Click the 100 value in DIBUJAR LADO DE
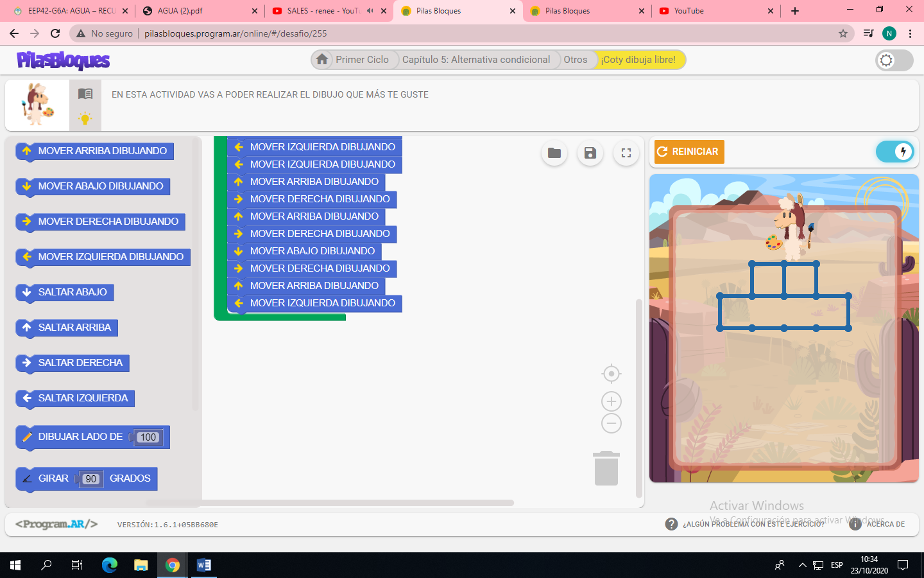 (148, 437)
